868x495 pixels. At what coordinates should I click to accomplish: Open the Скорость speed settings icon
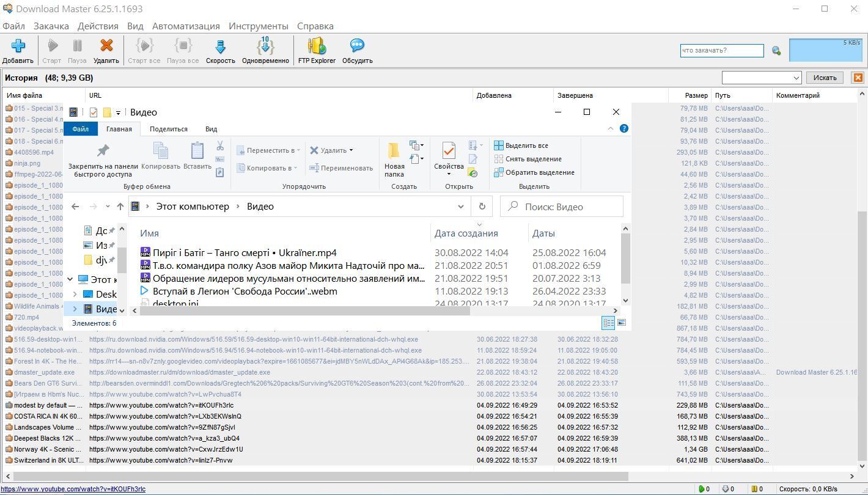pyautogui.click(x=220, y=46)
